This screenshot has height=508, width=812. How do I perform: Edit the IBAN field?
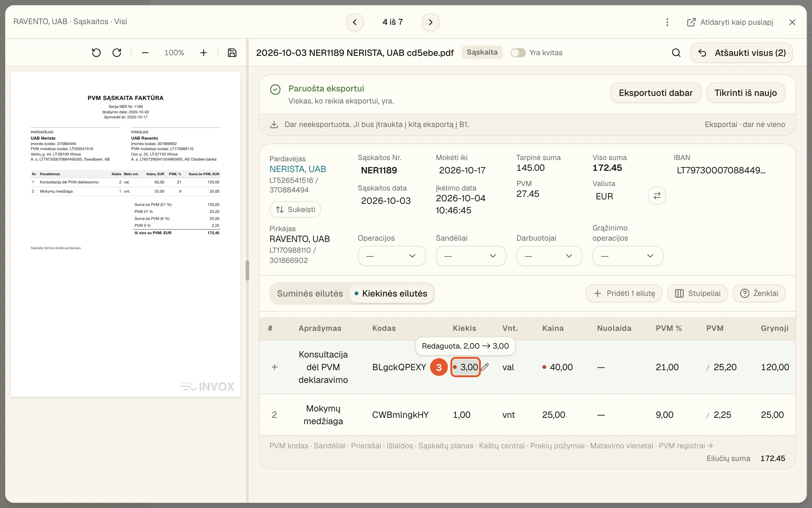click(721, 170)
